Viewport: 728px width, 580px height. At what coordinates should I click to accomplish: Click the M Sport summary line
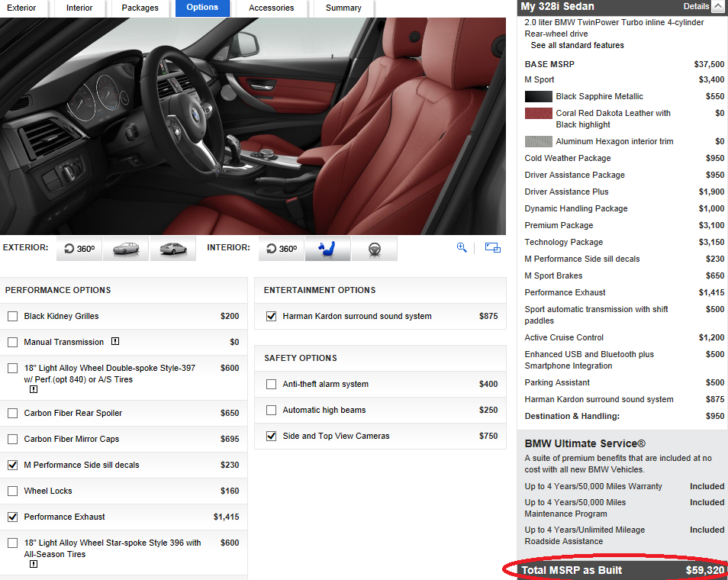coord(624,79)
